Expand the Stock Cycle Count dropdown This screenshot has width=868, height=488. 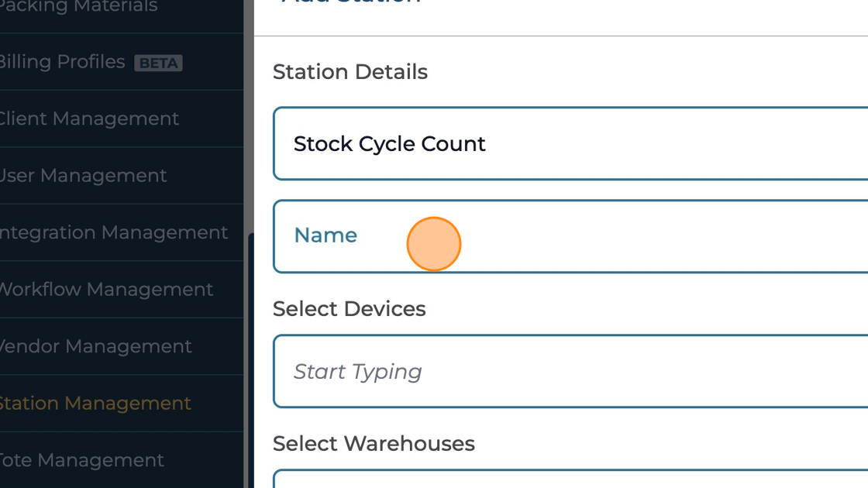coord(570,144)
